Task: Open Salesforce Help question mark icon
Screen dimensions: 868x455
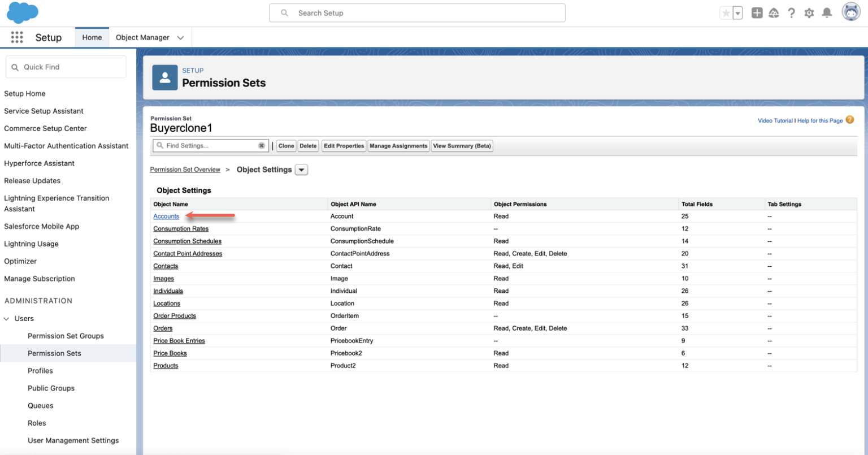Action: click(791, 12)
